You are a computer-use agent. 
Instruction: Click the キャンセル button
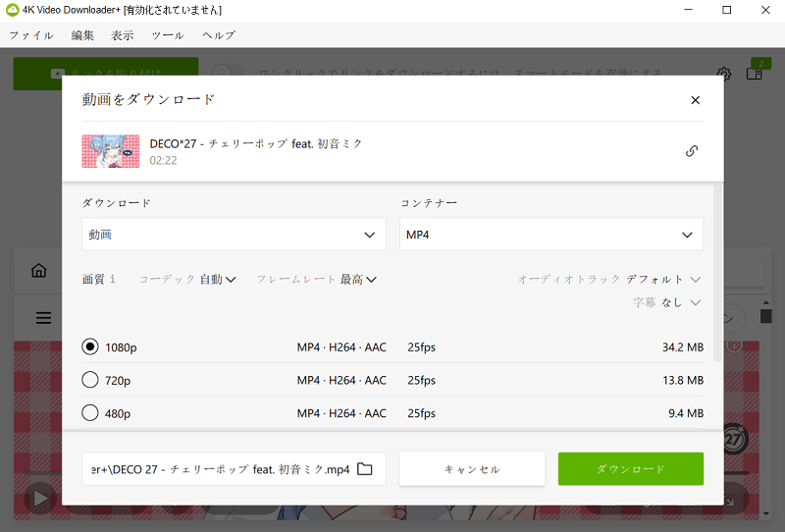click(472, 469)
